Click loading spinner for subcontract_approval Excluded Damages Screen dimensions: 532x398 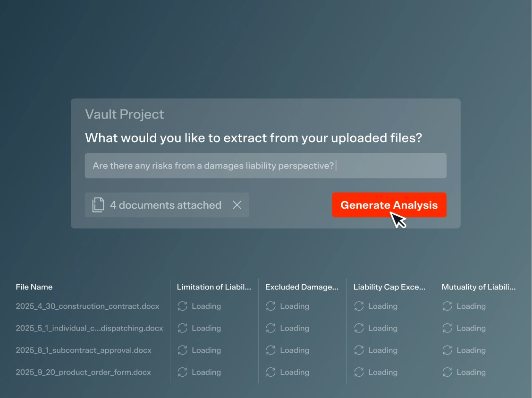(271, 350)
